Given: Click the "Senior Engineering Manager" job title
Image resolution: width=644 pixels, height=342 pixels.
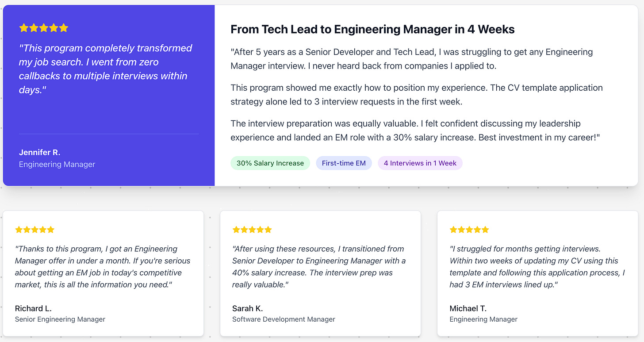Looking at the screenshot, I should pos(60,319).
